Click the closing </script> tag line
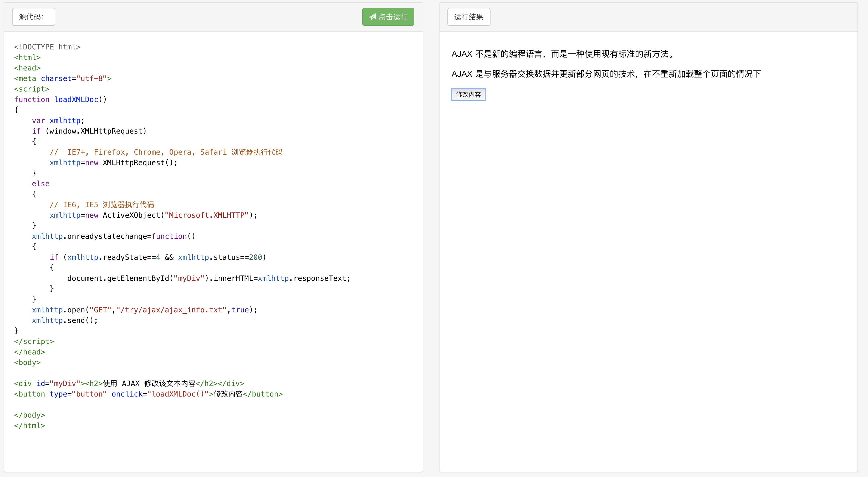The height and width of the screenshot is (477, 868). [x=34, y=342]
